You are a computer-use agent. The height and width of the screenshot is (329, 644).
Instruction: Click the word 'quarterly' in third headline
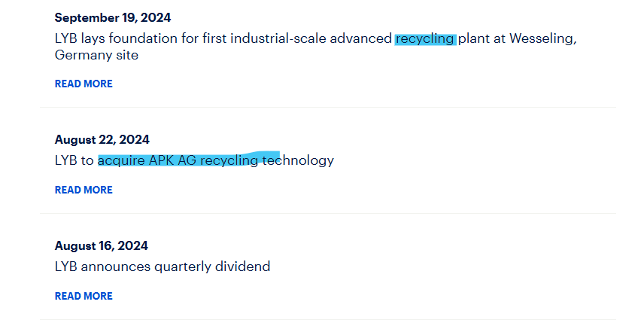click(x=182, y=267)
